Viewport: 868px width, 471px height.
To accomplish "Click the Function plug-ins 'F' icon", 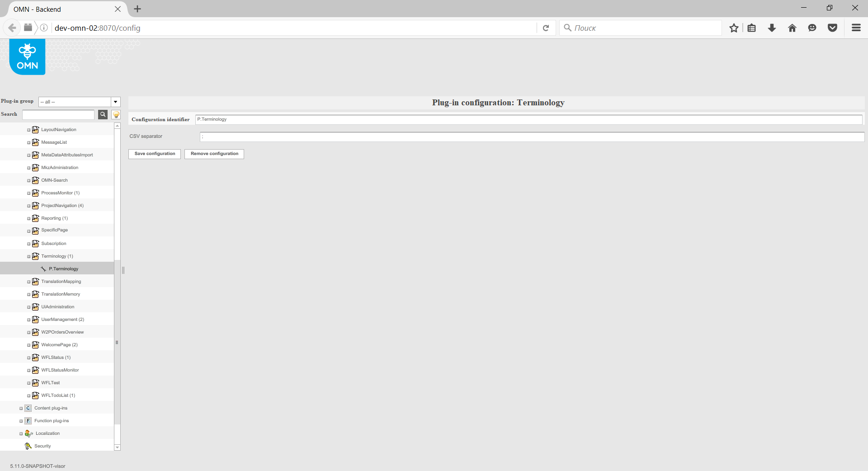I will (x=28, y=420).
